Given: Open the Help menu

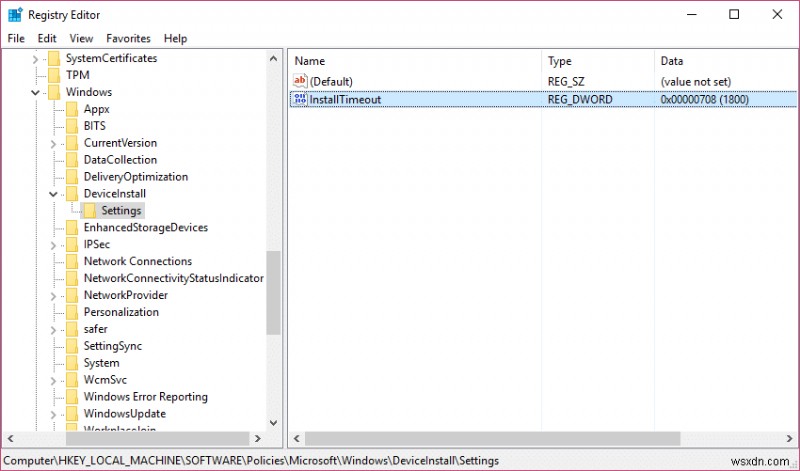Looking at the screenshot, I should coord(176,38).
